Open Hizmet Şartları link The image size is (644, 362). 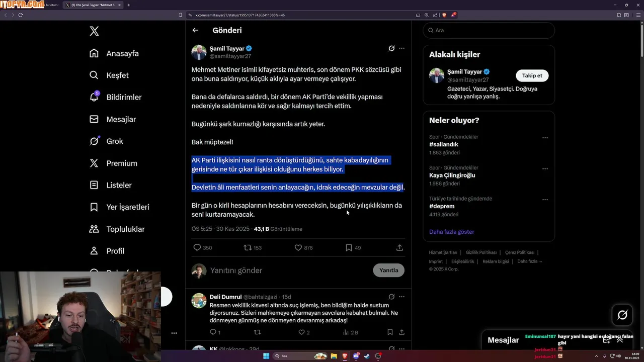click(443, 252)
